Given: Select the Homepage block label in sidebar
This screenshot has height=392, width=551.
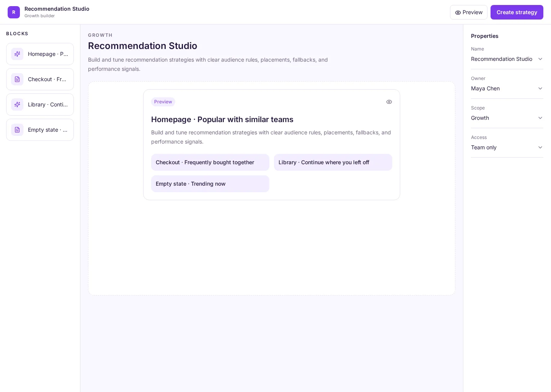Looking at the screenshot, I should (x=48, y=54).
